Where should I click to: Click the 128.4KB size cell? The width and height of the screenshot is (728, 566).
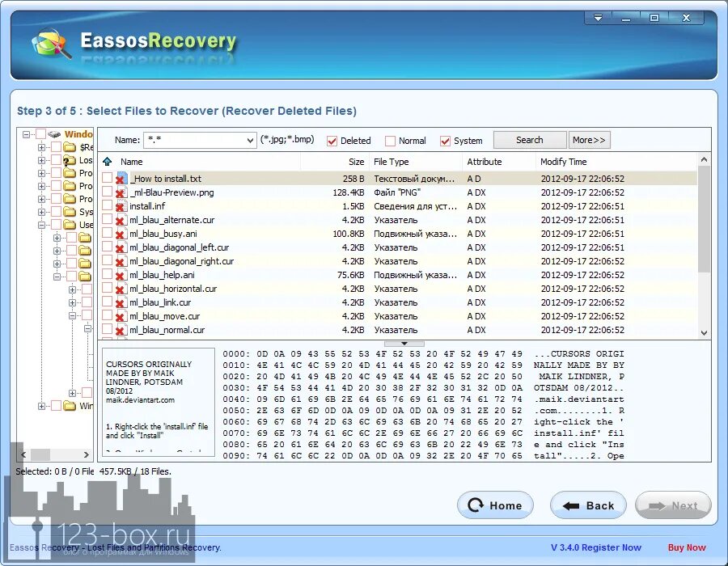click(x=348, y=192)
